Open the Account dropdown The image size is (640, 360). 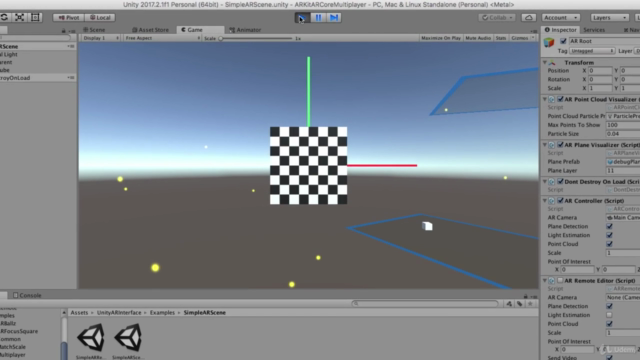[561, 18]
